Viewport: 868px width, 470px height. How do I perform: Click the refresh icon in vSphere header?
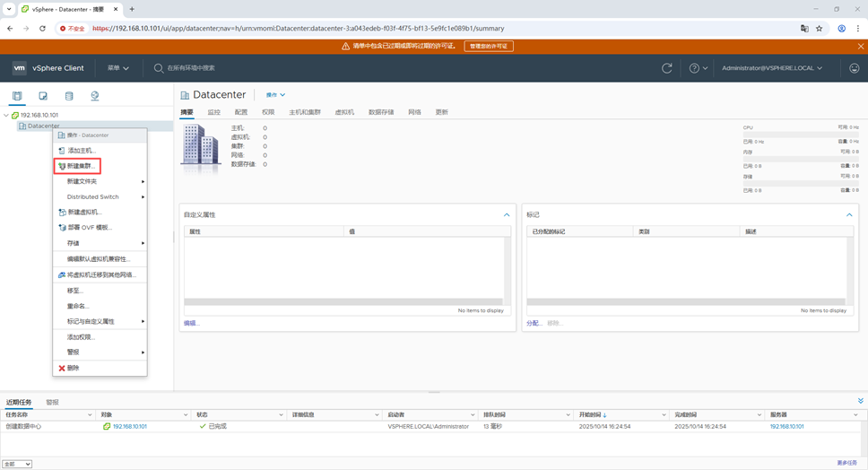click(666, 68)
